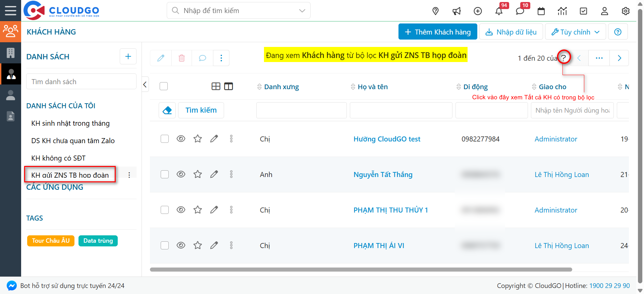Click the Tìm danh sách input field

(x=81, y=82)
